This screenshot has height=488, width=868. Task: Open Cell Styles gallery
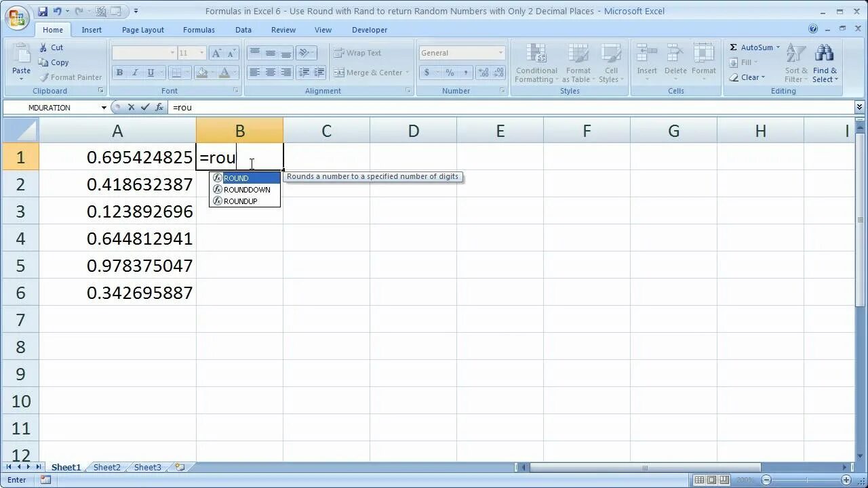[x=611, y=63]
